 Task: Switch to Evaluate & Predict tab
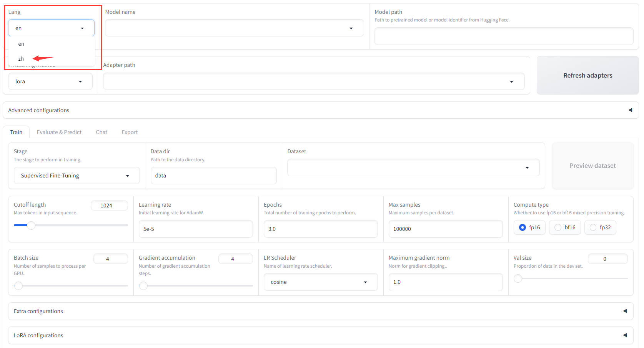(59, 132)
